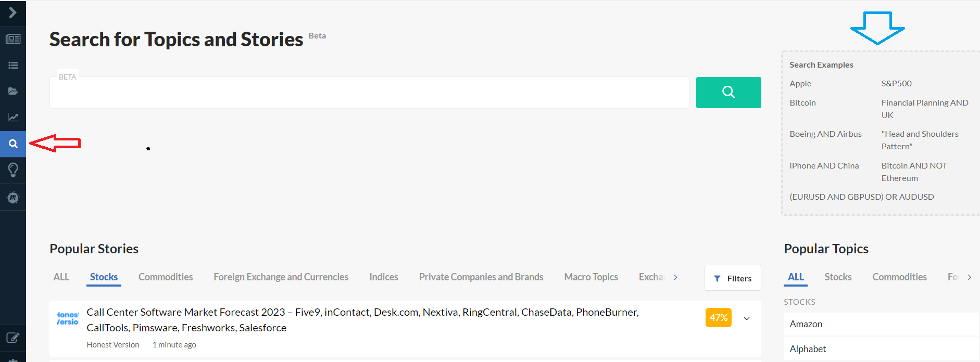Select the S&P500 search example
980x362 pixels.
[x=896, y=83]
